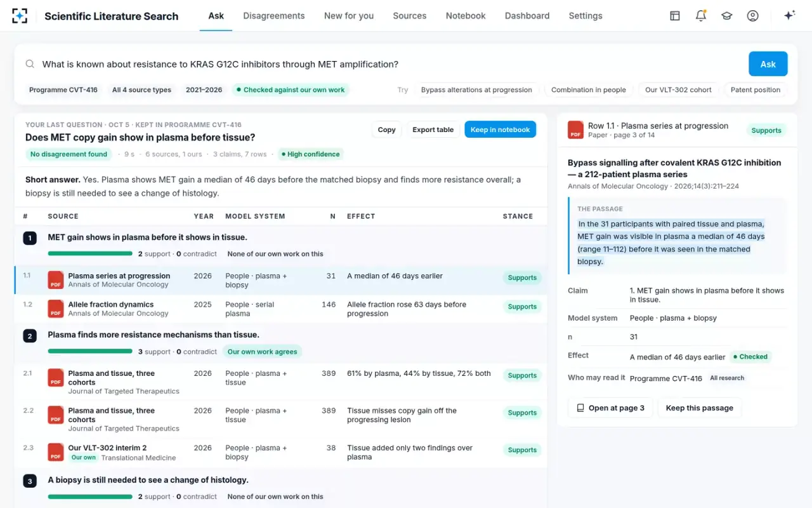The image size is (812, 508).
Task: Toggle the 'Checked against our own work' filter
Action: [291, 90]
